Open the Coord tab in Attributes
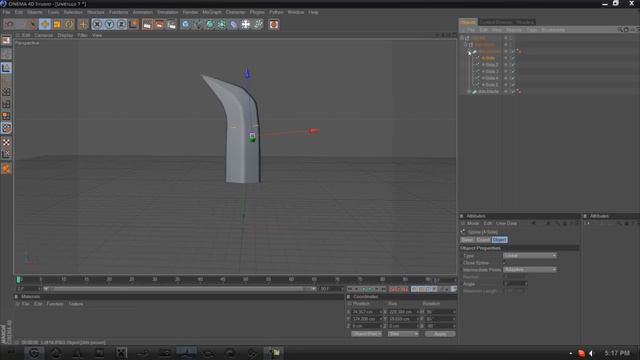Screen dimensions: 640x360 [483, 240]
